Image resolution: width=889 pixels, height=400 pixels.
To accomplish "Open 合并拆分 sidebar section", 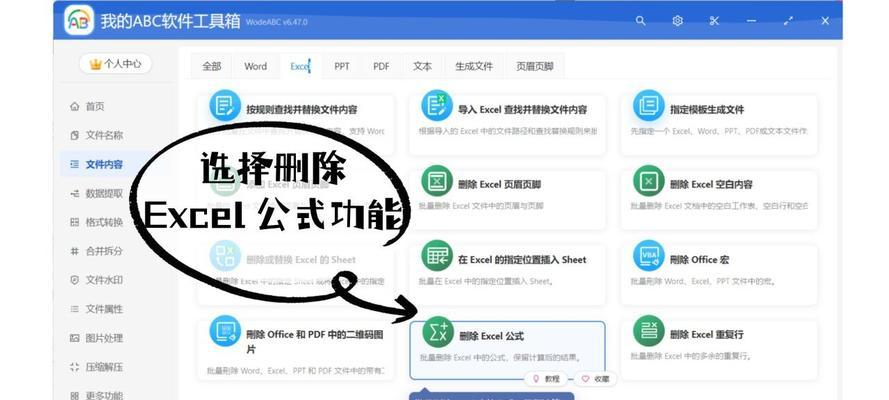I will (104, 251).
